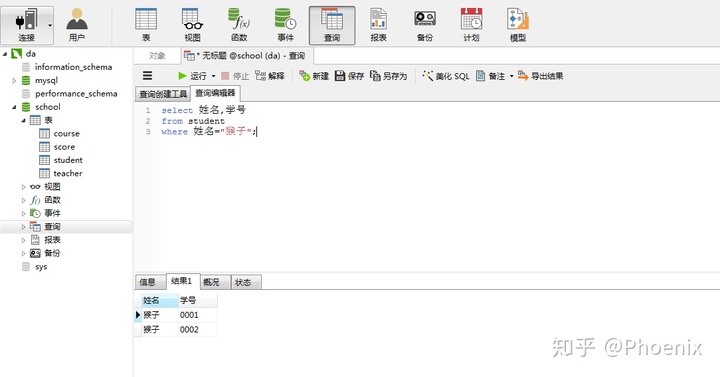This screenshot has height=377, width=720.
Task: Open the 用户 user manager icon
Action: point(77,25)
